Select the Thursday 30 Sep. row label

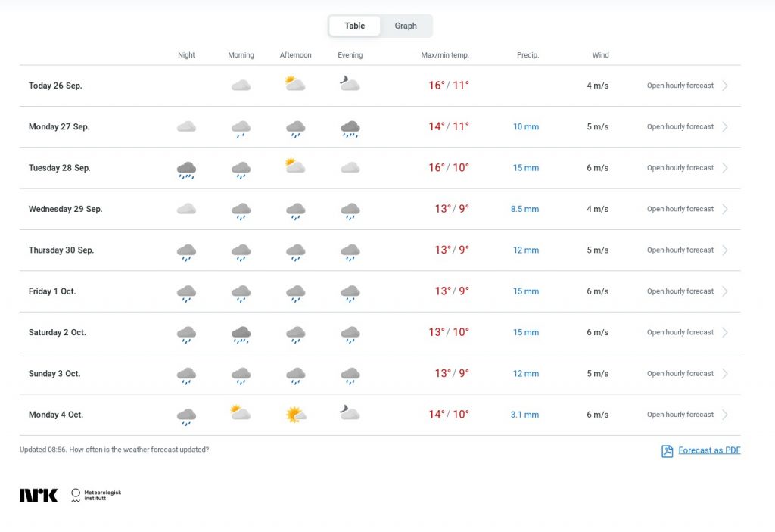(61, 250)
